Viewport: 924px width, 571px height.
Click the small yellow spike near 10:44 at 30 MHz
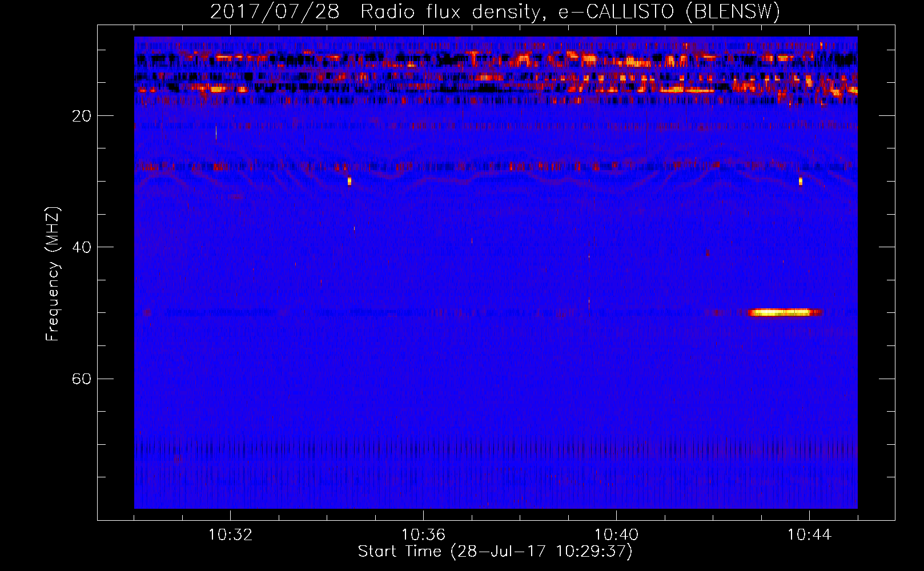(801, 181)
